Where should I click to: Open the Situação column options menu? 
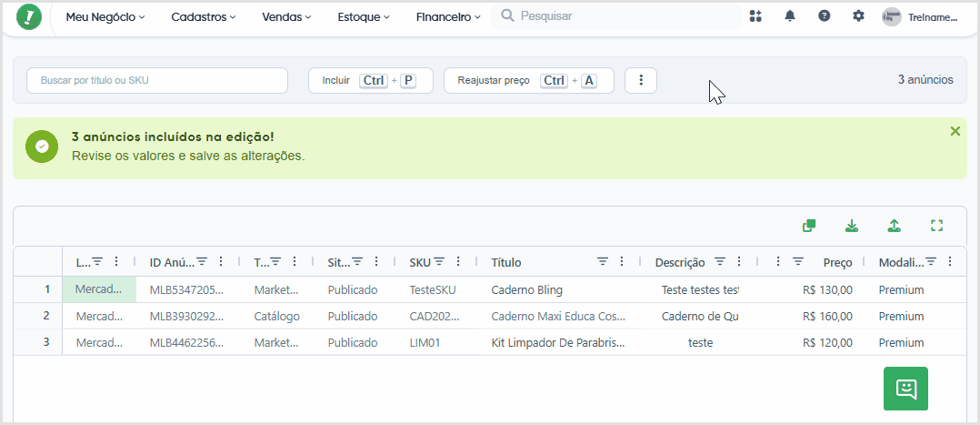pyautogui.click(x=375, y=261)
